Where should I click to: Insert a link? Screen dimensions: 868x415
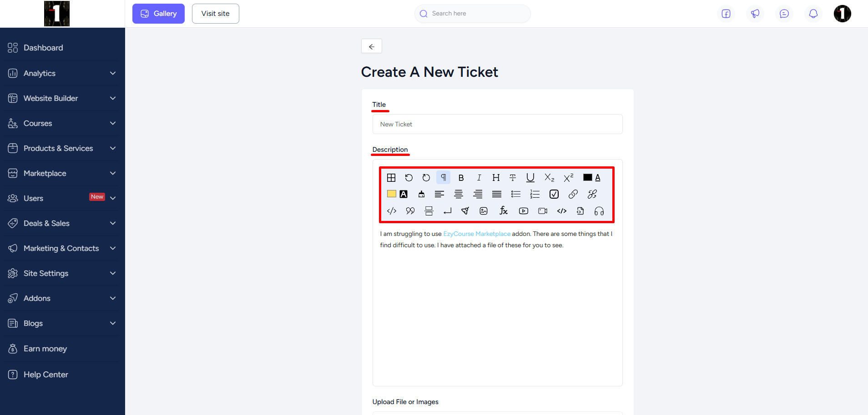(573, 195)
